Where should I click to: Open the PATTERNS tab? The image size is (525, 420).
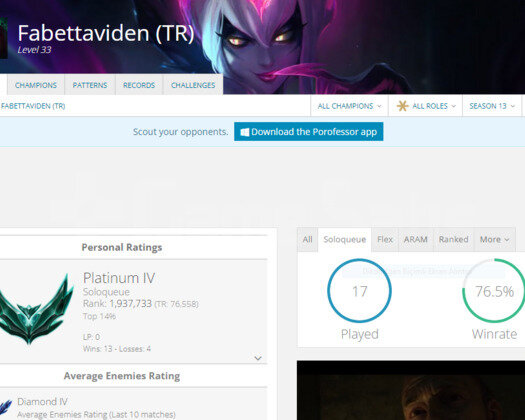coord(90,85)
